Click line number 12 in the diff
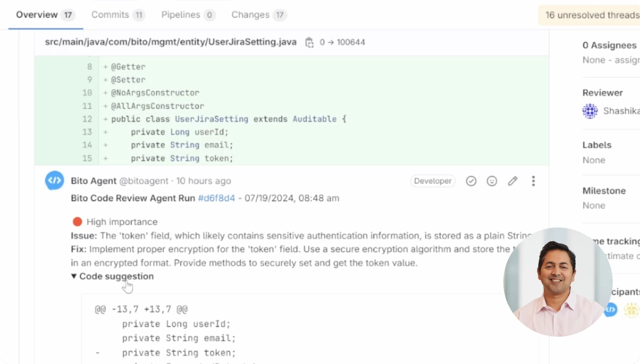The image size is (640, 364). 87,119
